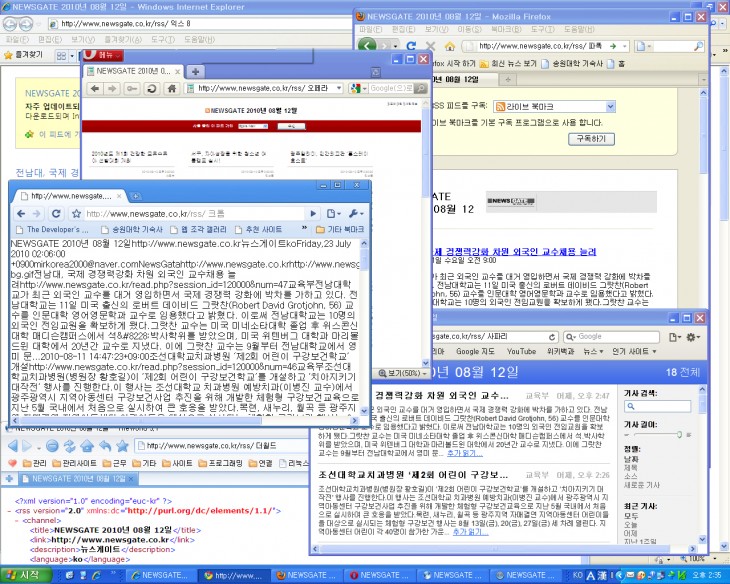The height and width of the screenshot is (584, 730).
Task: Select the NEWSGATE tab in TheWorld browser
Action: point(77,478)
